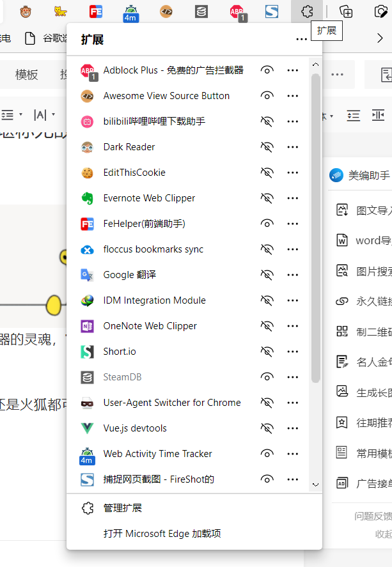Open more options for Google 翻译
This screenshot has height=567, width=392.
[292, 275]
